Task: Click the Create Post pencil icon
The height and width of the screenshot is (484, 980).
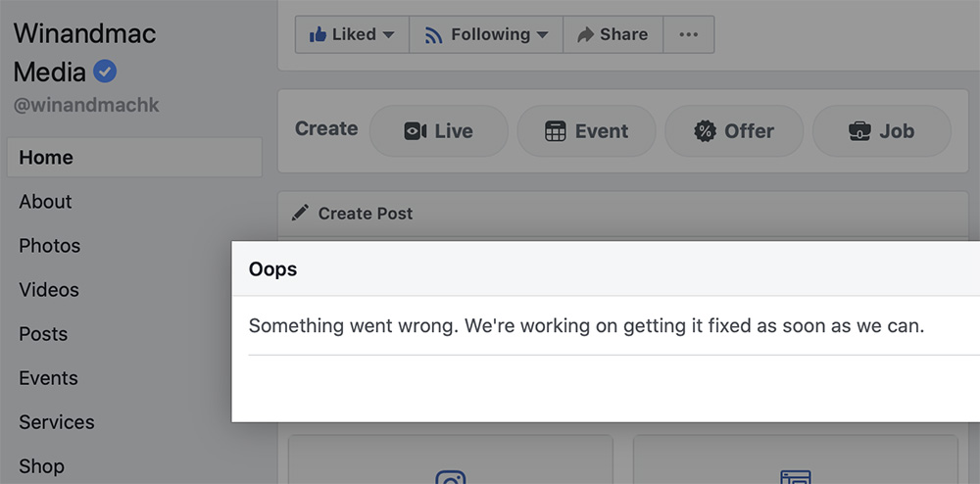Action: pos(301,213)
